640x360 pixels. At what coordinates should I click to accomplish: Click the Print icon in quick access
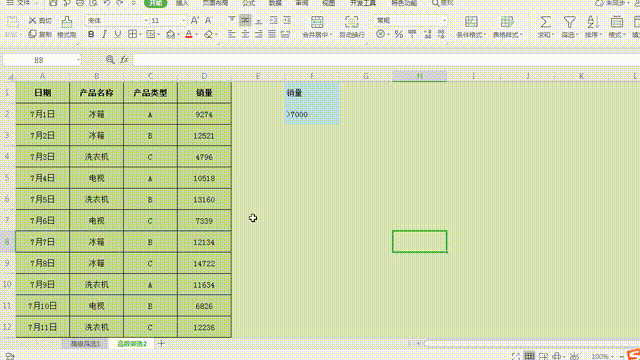(x=80, y=3)
